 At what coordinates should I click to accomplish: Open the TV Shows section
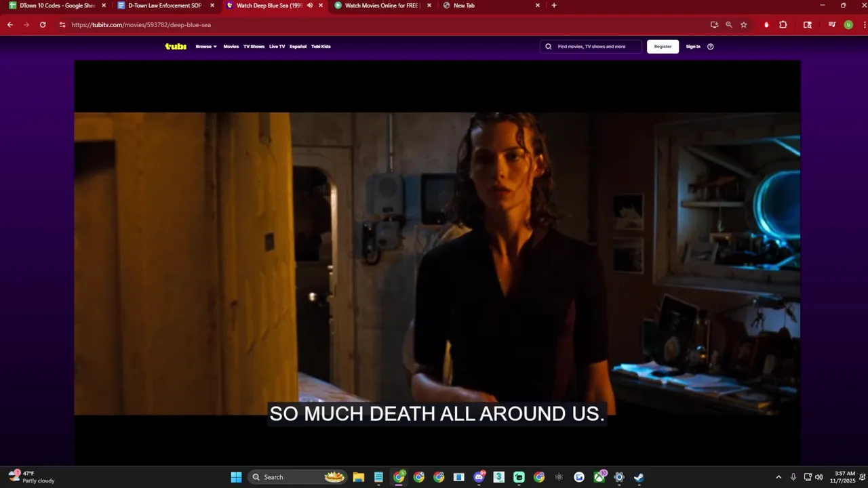[254, 47]
